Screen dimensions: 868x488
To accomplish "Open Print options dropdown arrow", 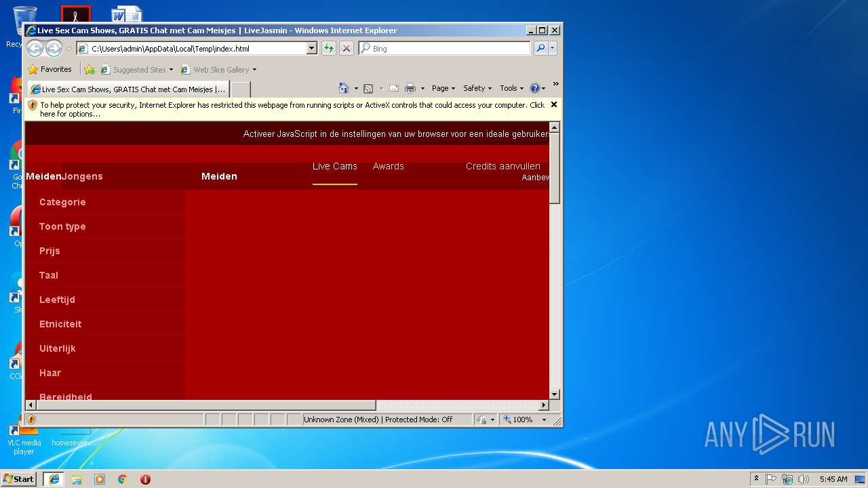I will (422, 88).
